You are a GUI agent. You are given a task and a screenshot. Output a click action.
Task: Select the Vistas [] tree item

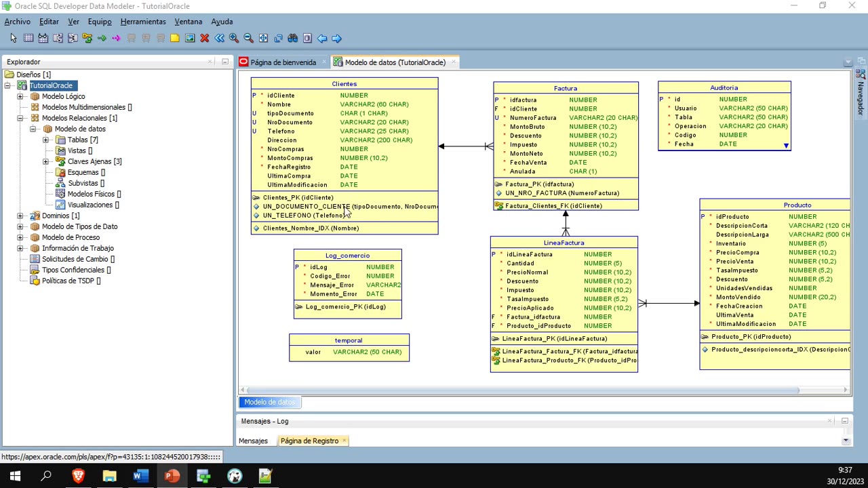click(x=79, y=150)
